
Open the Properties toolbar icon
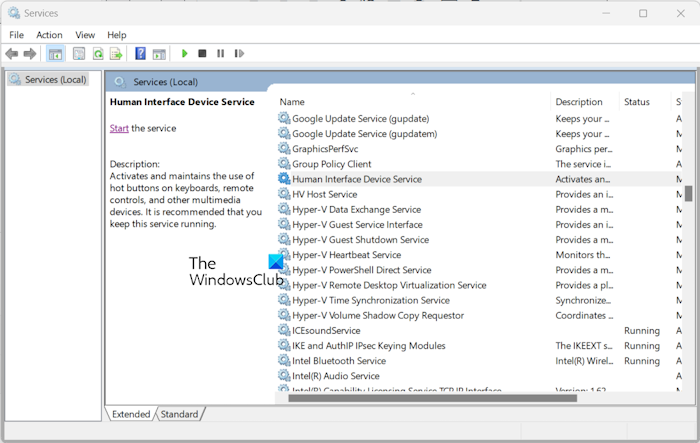[79, 54]
